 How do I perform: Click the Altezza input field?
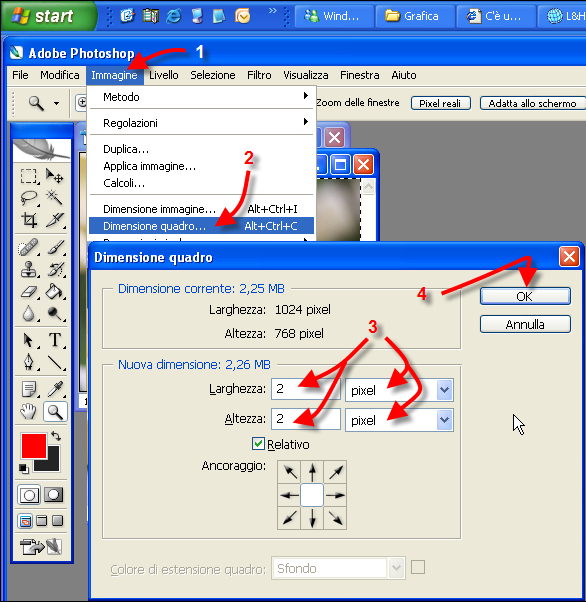(x=306, y=418)
